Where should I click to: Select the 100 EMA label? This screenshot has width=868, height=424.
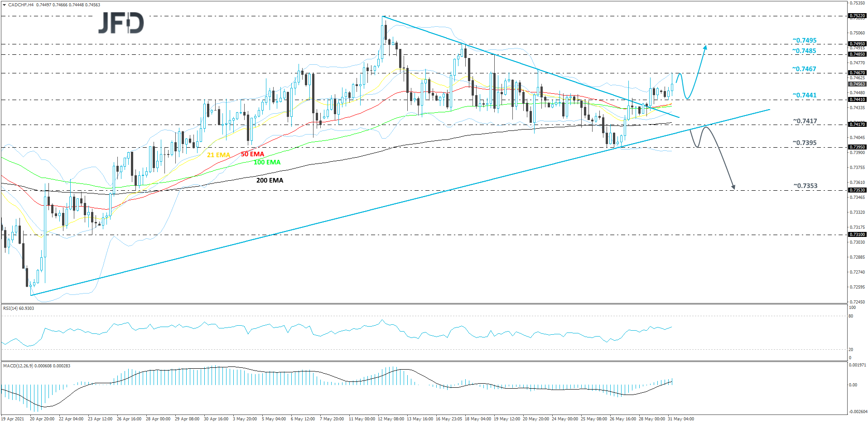point(267,163)
